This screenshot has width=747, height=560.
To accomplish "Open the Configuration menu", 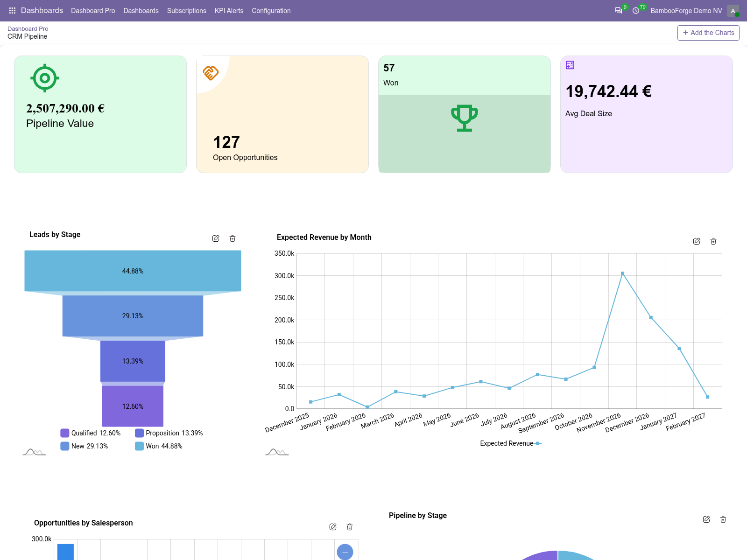I will point(271,11).
